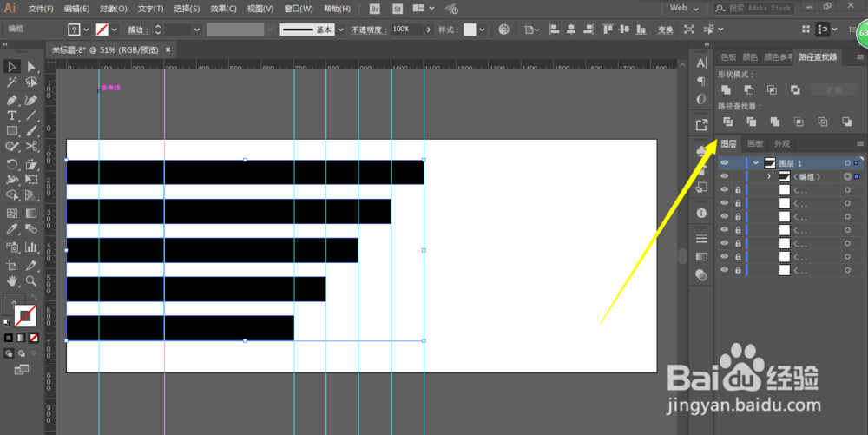Expand the opacity 100% arrow
Viewport: 868px width, 435px height.
point(429,30)
